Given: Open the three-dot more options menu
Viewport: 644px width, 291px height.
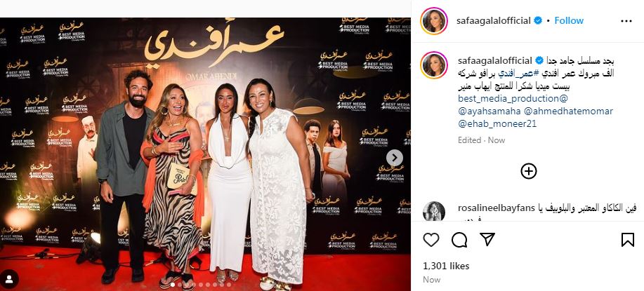Looking at the screenshot, I should pyautogui.click(x=626, y=21).
